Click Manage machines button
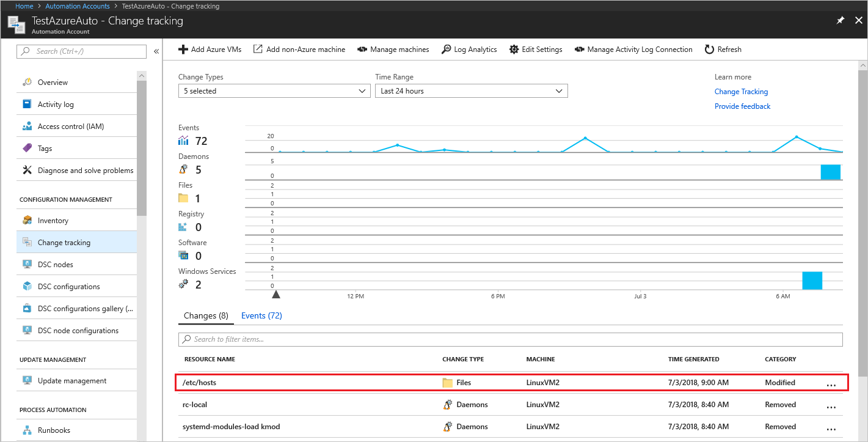Viewport: 868px width, 442px height. click(x=393, y=49)
